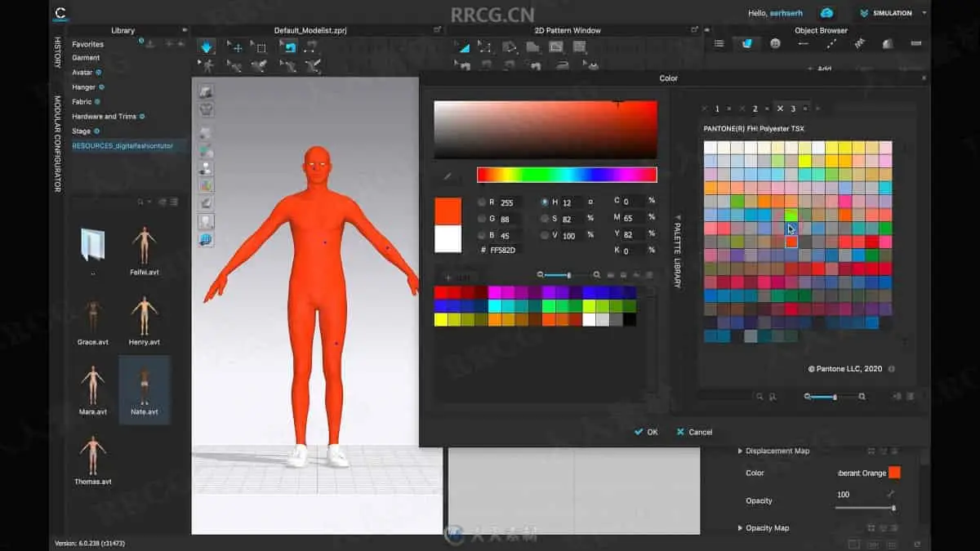Open the HISTORY side tab
Image resolution: width=980 pixels, height=551 pixels.
click(57, 54)
